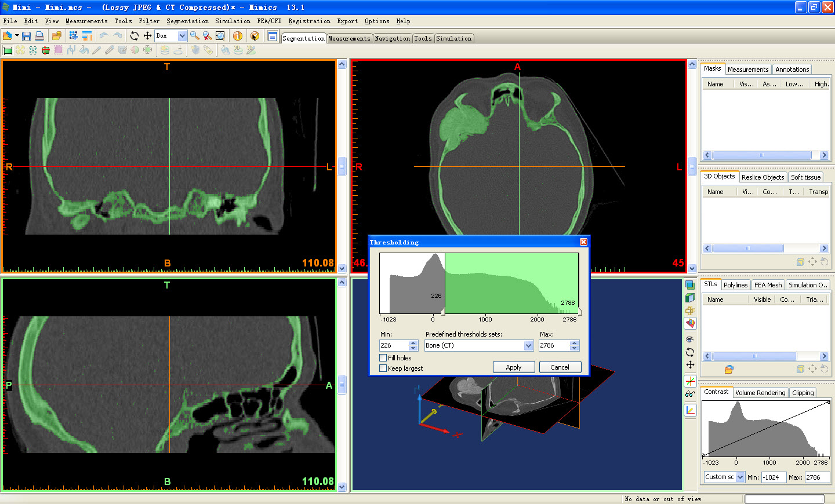
Task: Click the axial view slice slider thumb
Action: (x=692, y=166)
